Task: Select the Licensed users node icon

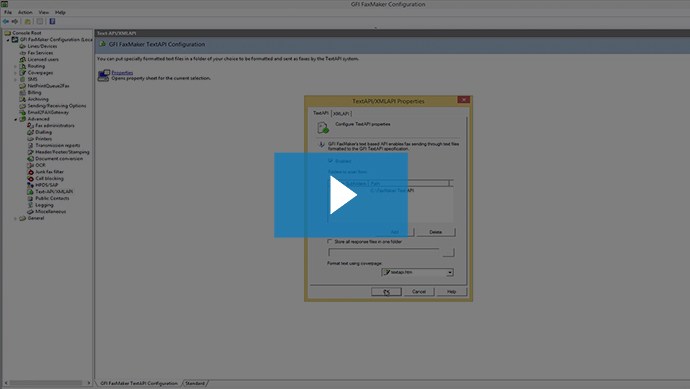Action: pos(22,59)
